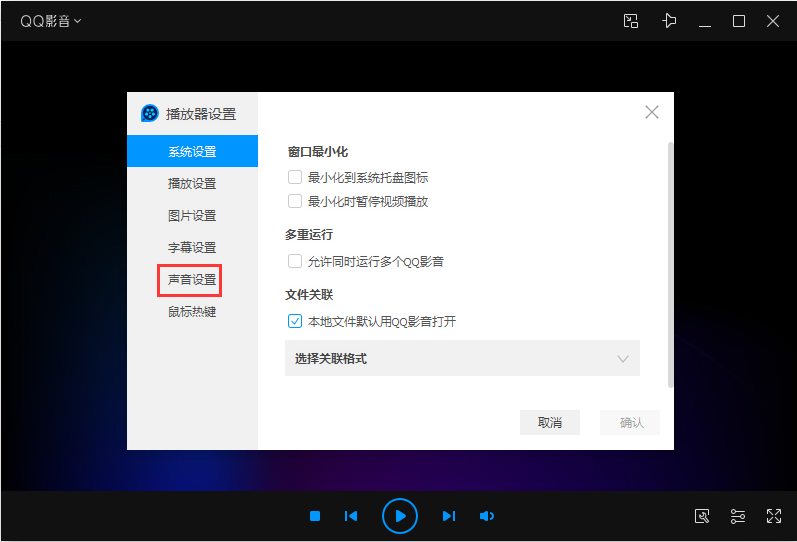Click the settings dialog vertical scrollbar

tap(670, 265)
